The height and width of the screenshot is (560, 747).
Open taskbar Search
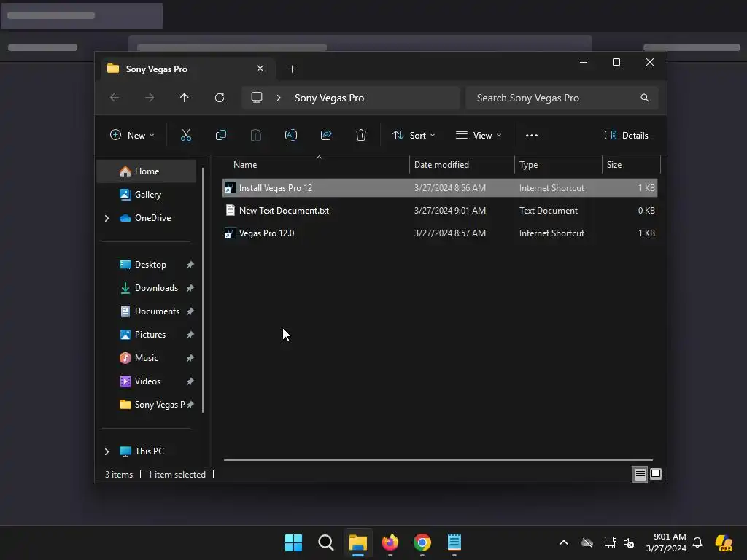tap(326, 542)
